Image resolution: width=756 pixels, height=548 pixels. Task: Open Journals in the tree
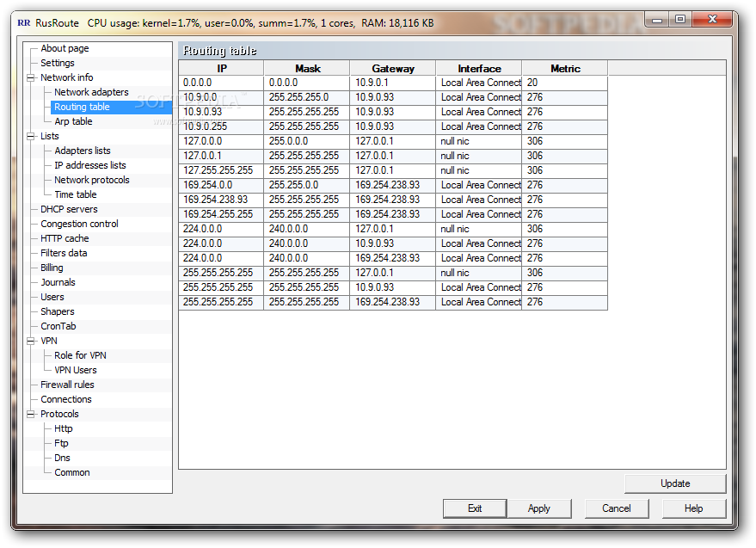[58, 282]
